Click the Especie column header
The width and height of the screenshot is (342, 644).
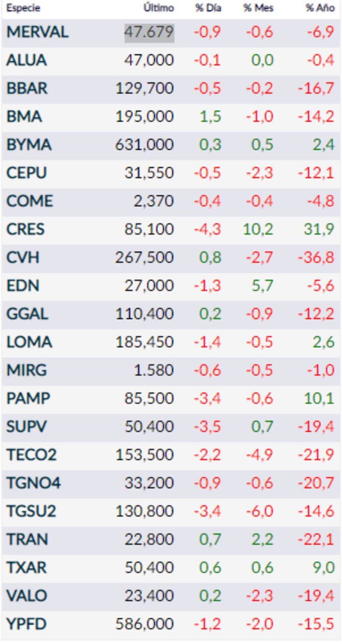(23, 8)
